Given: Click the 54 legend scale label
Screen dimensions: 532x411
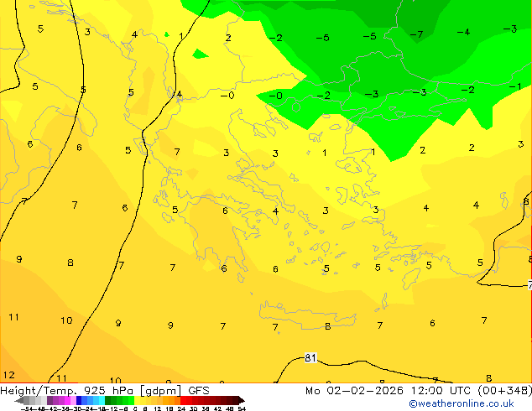Looking at the screenshot, I should 242,408.
